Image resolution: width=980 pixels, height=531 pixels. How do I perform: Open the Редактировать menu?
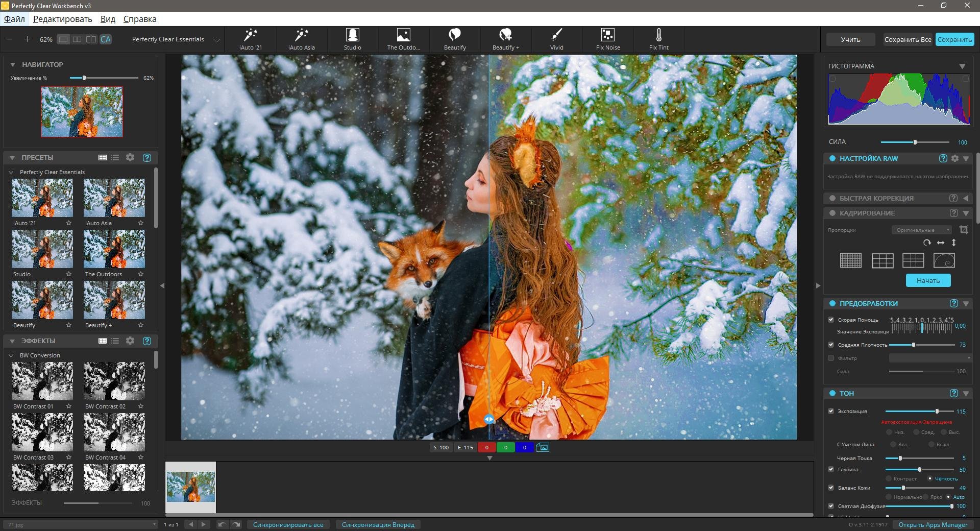pyautogui.click(x=62, y=19)
